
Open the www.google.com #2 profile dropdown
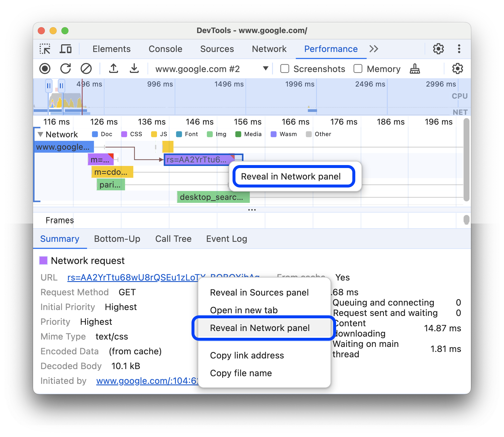(x=265, y=69)
